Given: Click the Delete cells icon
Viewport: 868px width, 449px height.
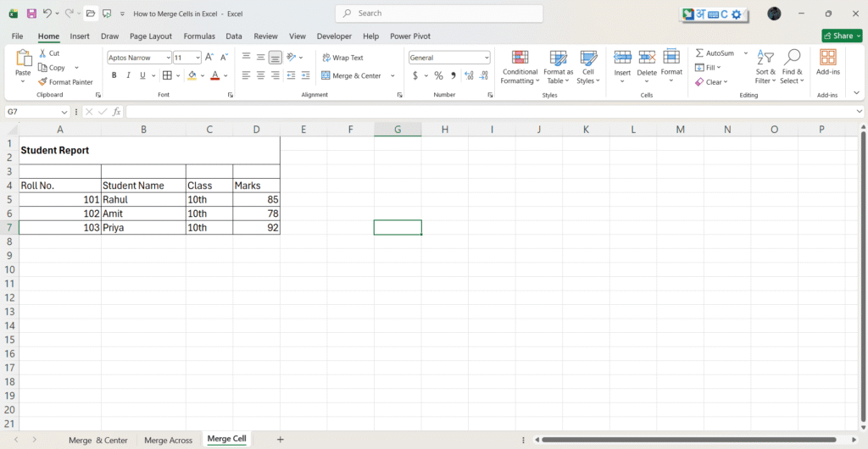Looking at the screenshot, I should coord(647,57).
